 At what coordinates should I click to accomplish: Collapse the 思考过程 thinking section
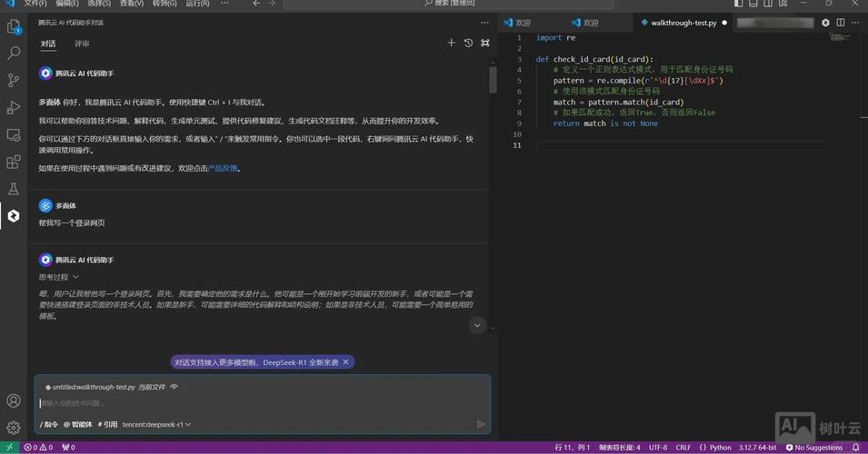click(59, 277)
